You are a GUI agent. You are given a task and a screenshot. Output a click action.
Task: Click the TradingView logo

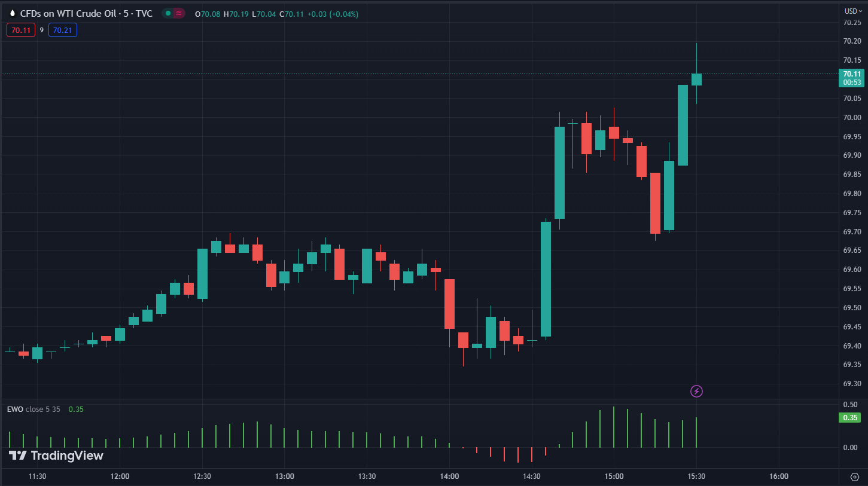tap(56, 456)
